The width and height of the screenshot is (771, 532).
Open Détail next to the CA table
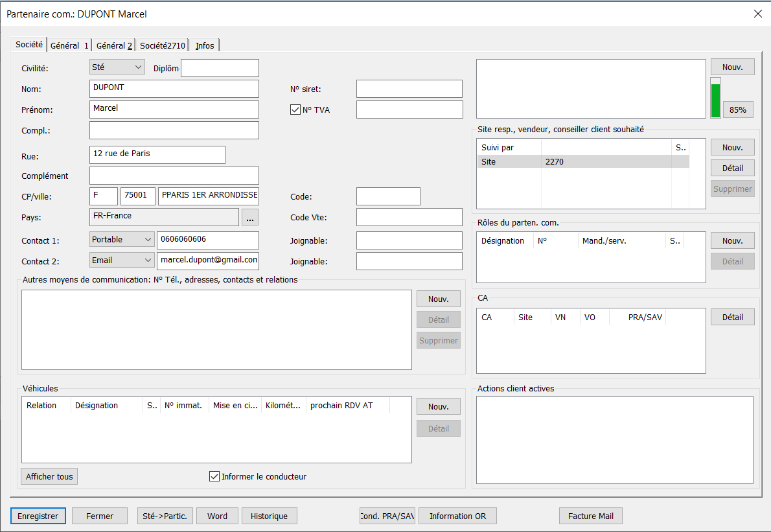pos(733,317)
